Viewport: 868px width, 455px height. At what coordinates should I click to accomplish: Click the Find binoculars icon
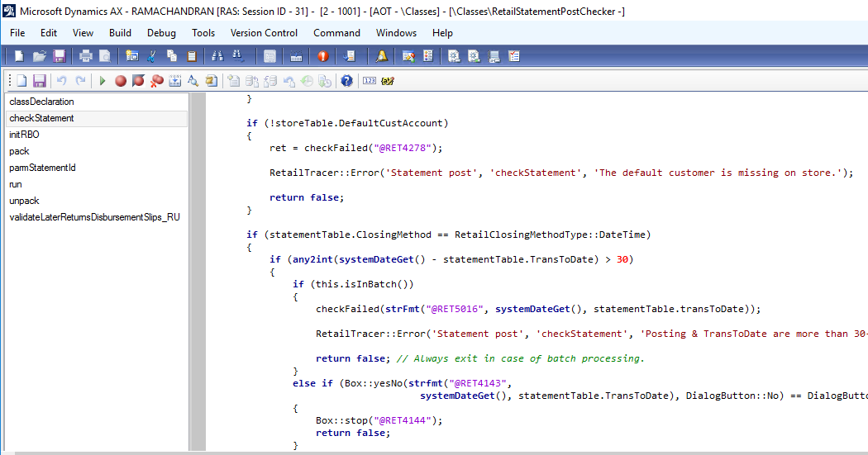pos(217,56)
